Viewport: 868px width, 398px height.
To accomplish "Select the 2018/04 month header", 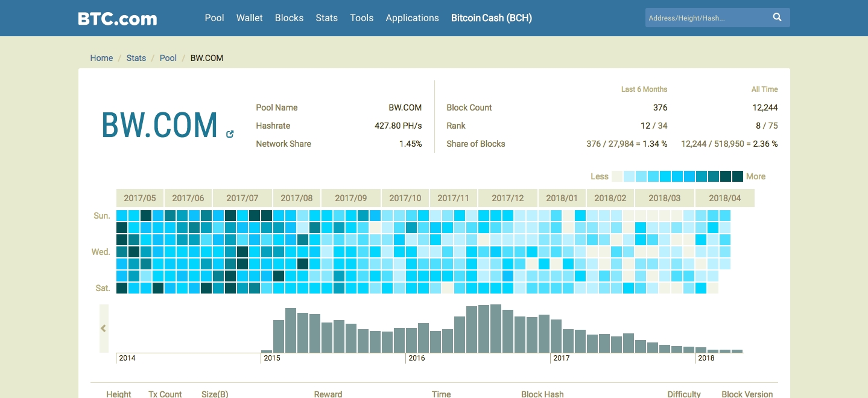I will pyautogui.click(x=725, y=198).
